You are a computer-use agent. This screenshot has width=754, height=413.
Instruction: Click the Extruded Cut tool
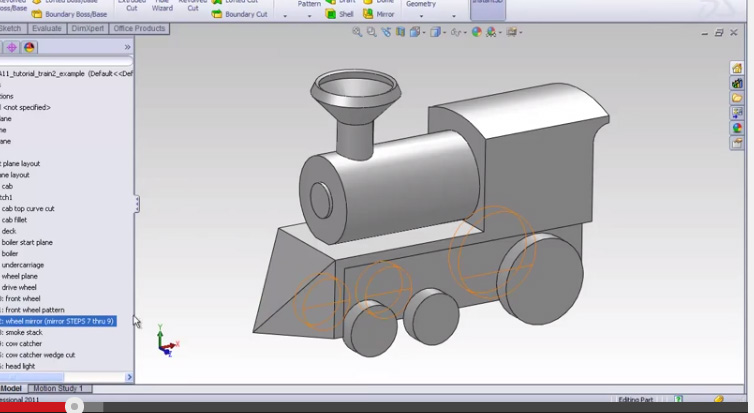click(x=131, y=5)
